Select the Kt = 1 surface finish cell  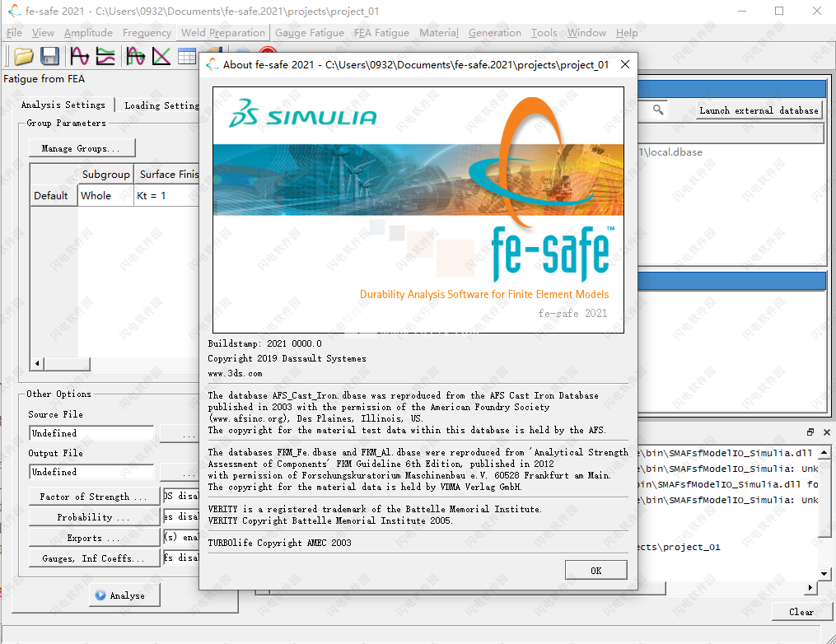(x=167, y=196)
